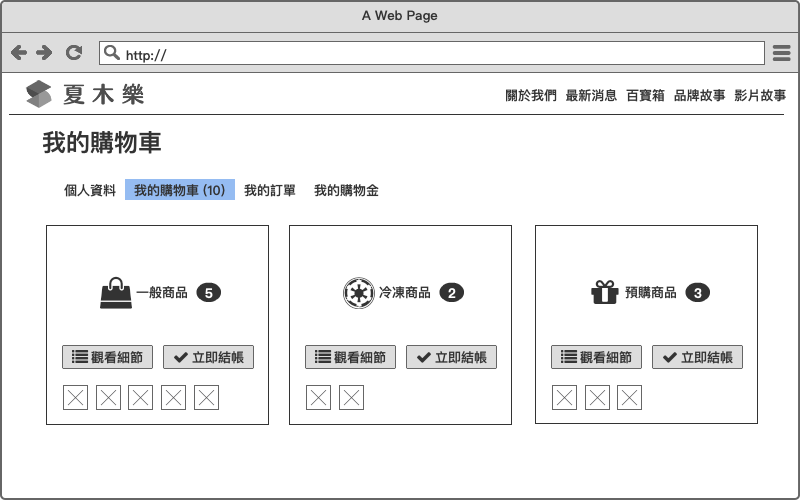Click the 一般商品 count badge 5
The width and height of the screenshot is (800, 500).
coord(208,293)
